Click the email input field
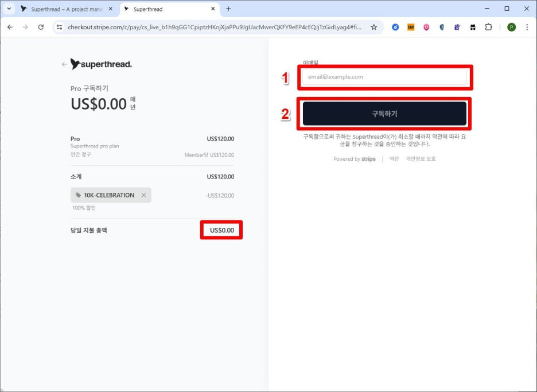 click(x=384, y=77)
